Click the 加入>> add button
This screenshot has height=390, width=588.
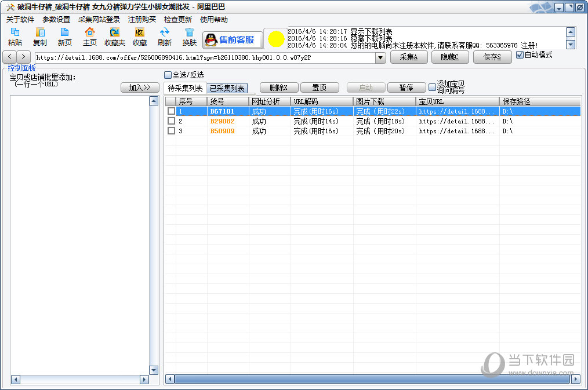pos(140,88)
